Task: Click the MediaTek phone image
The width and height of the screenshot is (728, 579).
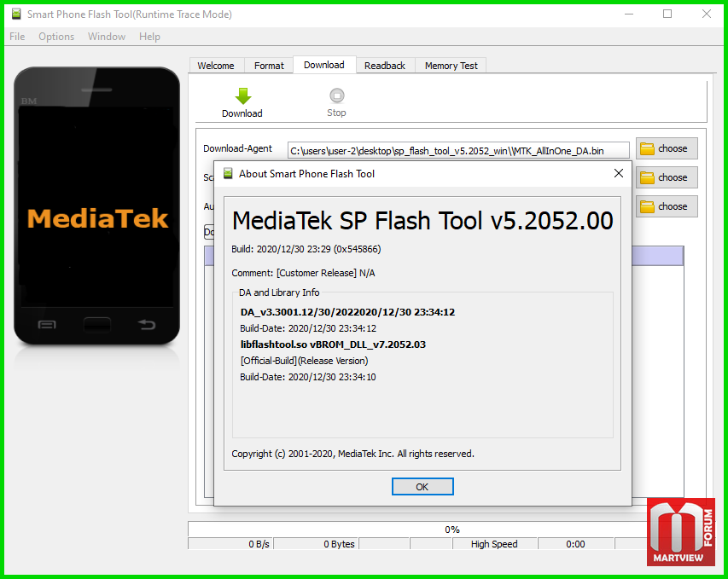Action: pos(97,206)
